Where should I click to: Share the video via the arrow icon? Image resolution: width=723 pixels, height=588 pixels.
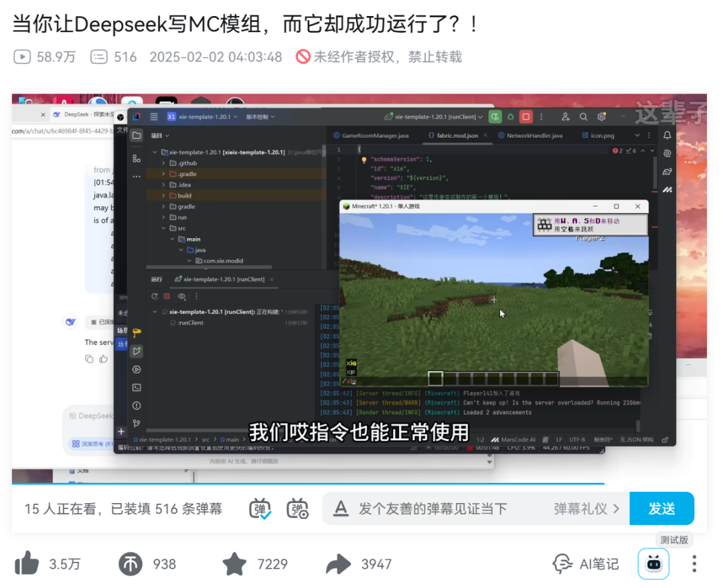339,564
